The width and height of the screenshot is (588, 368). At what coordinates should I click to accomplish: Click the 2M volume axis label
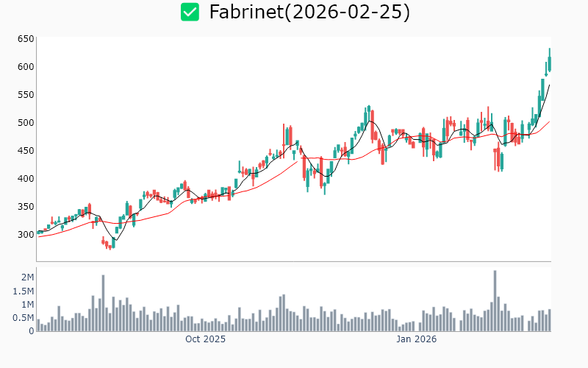[x=27, y=277]
